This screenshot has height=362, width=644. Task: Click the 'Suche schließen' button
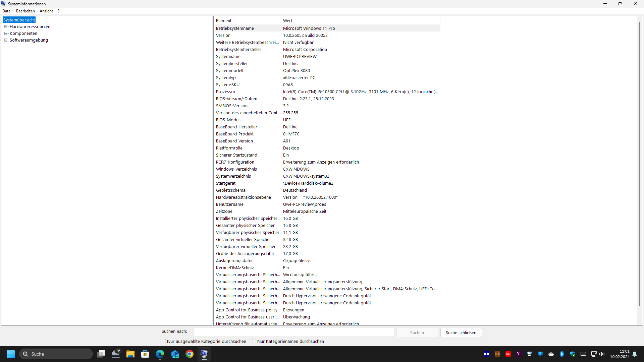[x=461, y=333]
